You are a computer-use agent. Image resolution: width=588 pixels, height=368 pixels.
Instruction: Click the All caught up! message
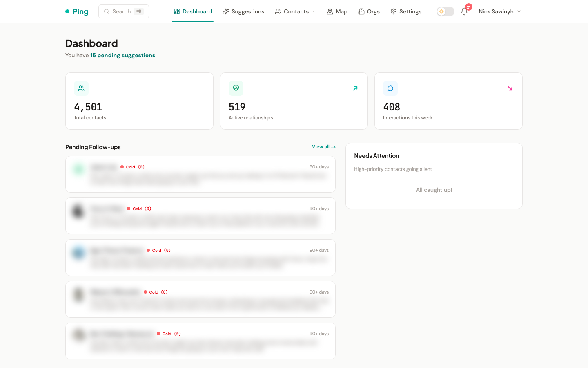[434, 190]
